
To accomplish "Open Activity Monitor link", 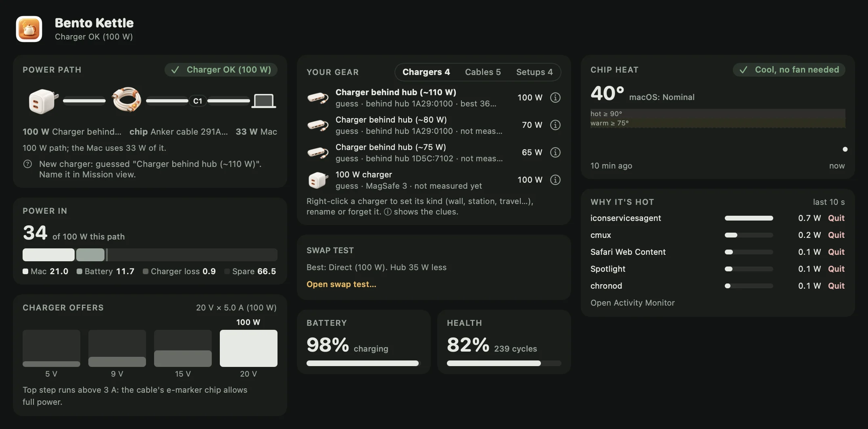I will (632, 303).
